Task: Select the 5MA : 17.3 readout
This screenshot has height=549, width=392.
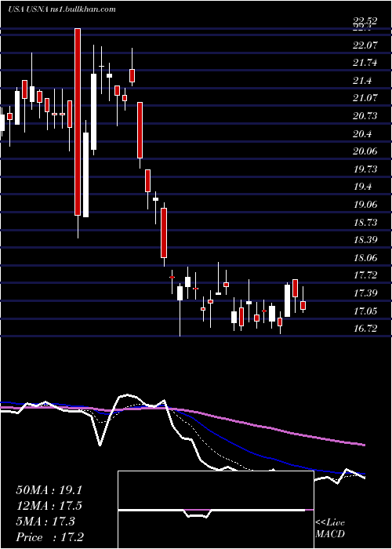Action: coord(45,522)
